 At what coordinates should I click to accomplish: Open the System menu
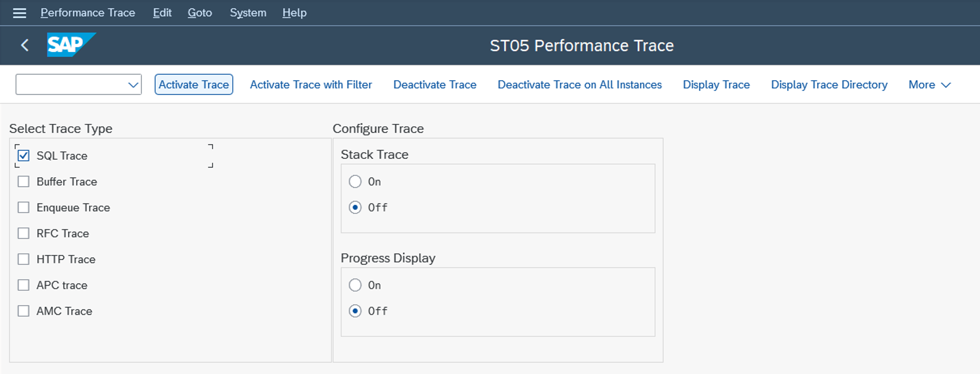click(x=248, y=13)
